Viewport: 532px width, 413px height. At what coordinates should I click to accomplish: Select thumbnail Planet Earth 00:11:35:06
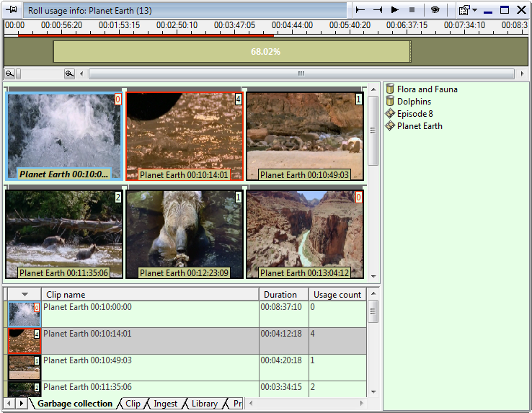coord(63,234)
